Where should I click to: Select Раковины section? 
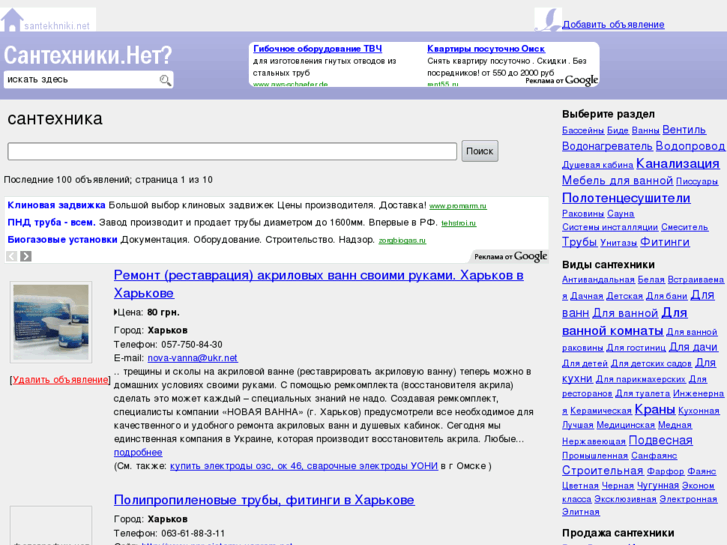(x=583, y=214)
